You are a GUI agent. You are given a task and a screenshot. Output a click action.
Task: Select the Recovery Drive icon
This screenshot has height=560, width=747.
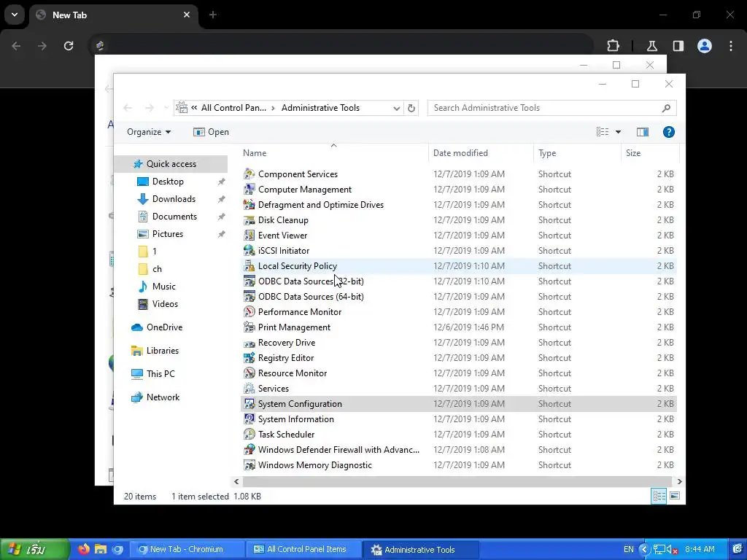(249, 343)
